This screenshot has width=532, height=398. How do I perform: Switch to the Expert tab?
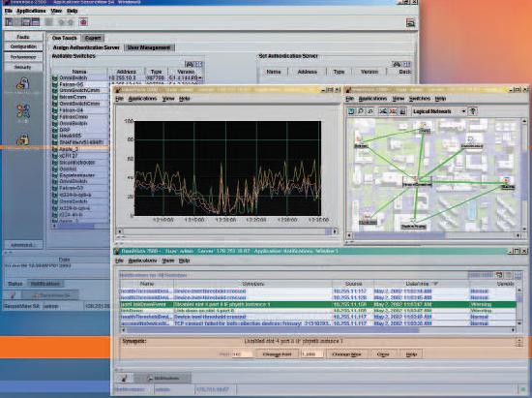tap(93, 38)
